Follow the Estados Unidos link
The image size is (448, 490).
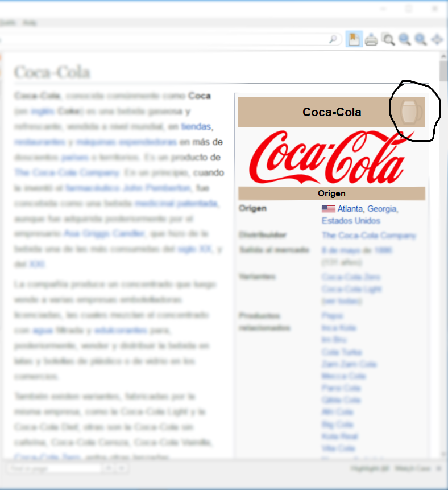click(351, 221)
